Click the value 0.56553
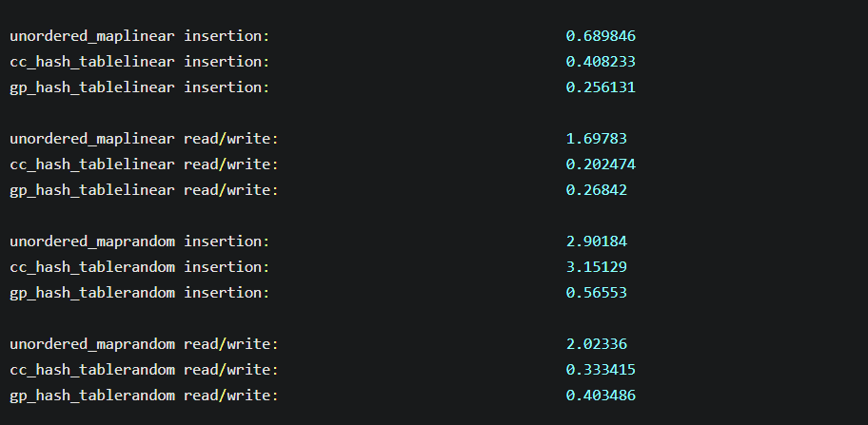The height and width of the screenshot is (425, 868). tap(597, 293)
